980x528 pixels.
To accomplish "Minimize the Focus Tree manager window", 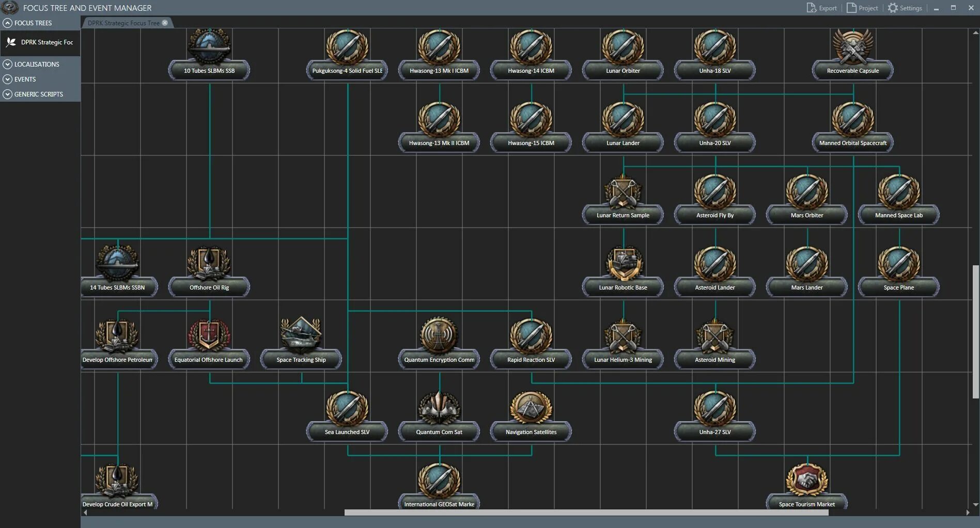I will click(x=936, y=8).
